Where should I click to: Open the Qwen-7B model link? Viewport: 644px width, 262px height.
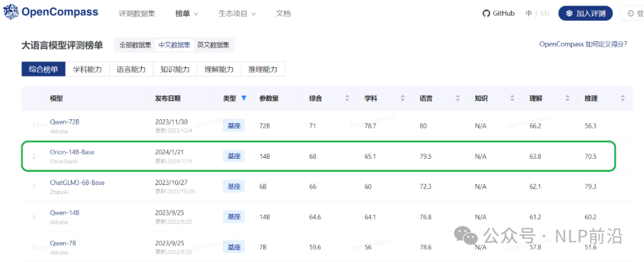pyautogui.click(x=63, y=243)
